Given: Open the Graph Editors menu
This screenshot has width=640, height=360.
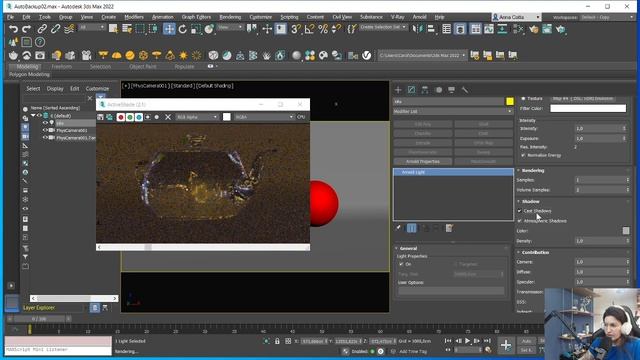Looking at the screenshot, I should pos(196,17).
